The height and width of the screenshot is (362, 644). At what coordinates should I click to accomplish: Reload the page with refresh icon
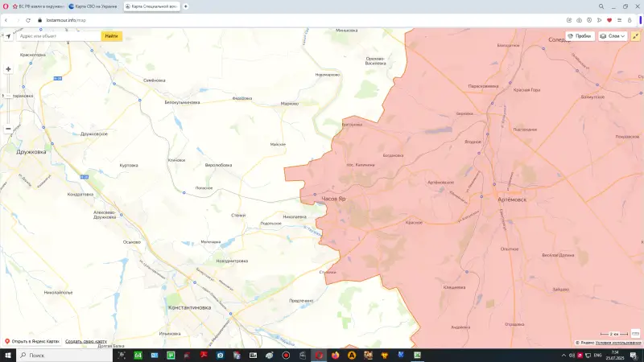click(28, 19)
